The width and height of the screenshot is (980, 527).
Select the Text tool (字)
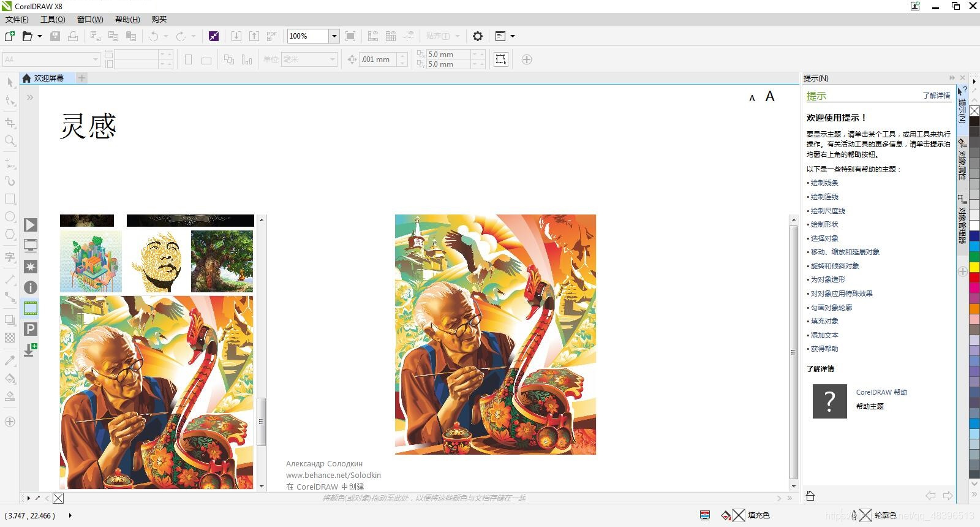(10, 257)
